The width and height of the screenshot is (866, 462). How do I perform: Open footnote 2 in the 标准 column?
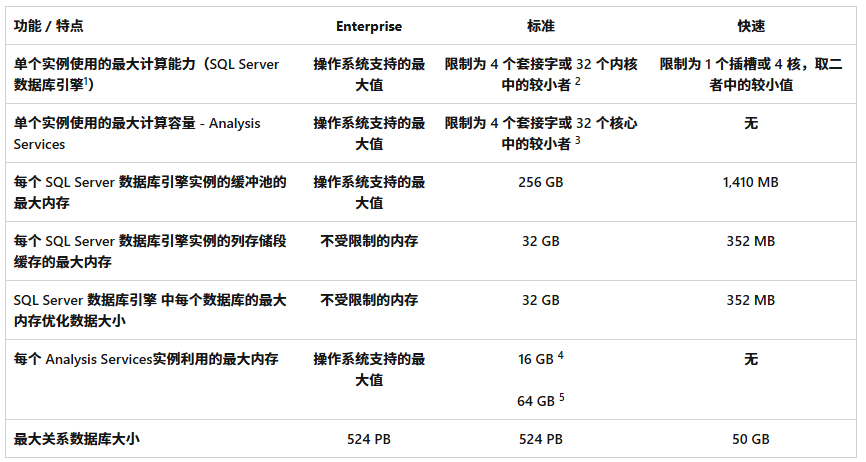click(578, 82)
